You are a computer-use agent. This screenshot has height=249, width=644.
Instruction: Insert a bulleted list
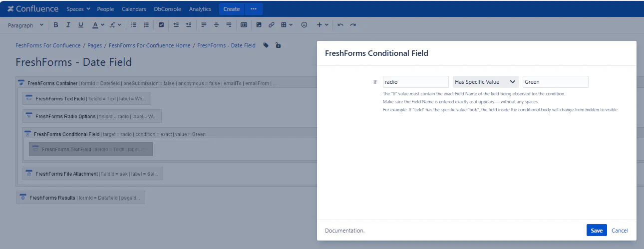(x=134, y=25)
